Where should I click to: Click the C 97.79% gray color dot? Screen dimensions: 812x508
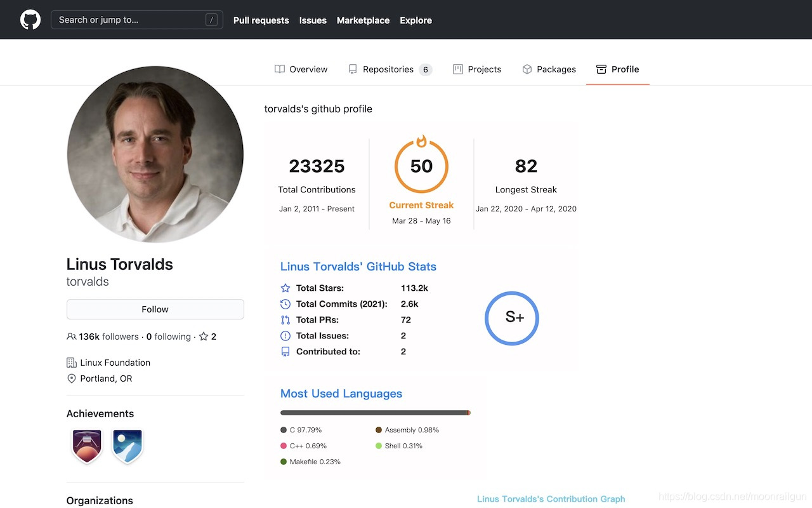[x=284, y=430]
